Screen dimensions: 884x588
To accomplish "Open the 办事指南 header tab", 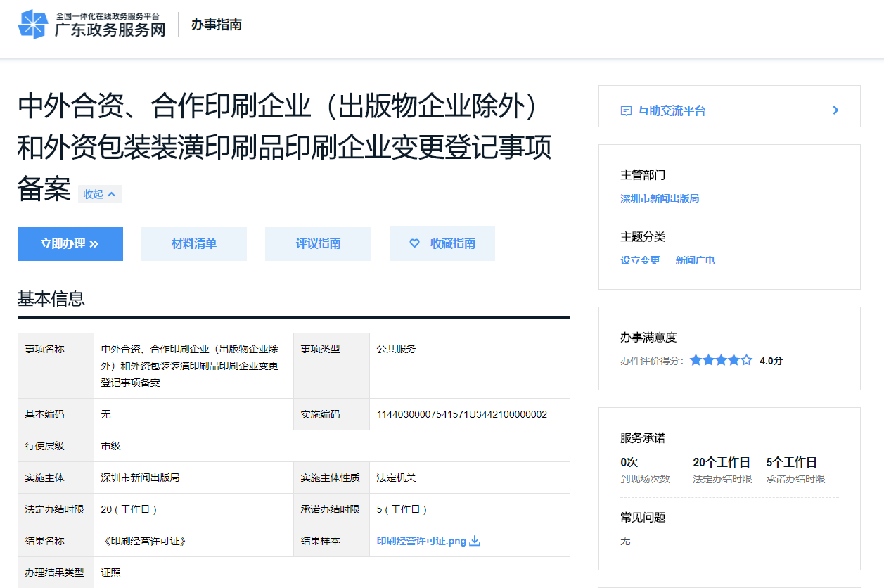I will tap(217, 25).
